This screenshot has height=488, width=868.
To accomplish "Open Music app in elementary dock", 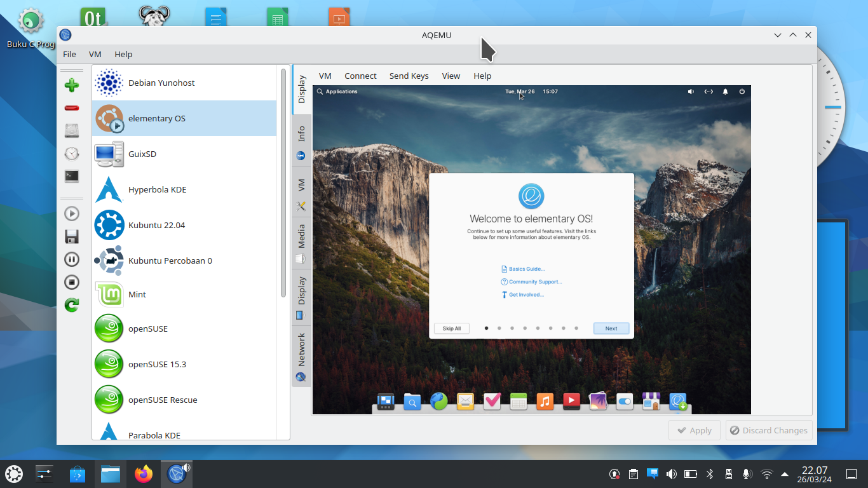I will [x=545, y=402].
